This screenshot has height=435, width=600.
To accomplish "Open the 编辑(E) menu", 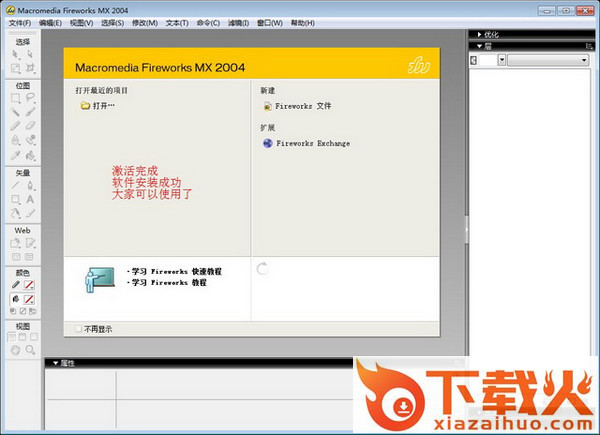I will (50, 23).
